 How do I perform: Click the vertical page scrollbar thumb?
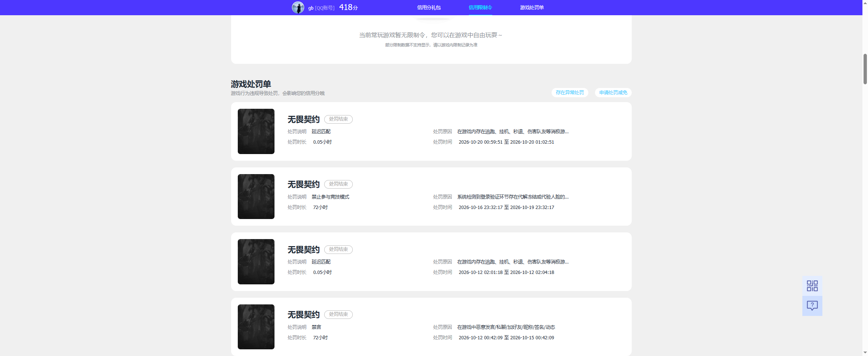[x=865, y=69]
